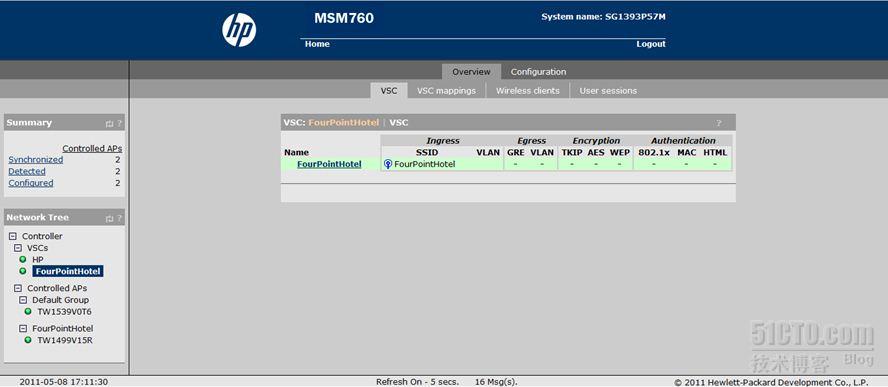
Task: Click the TKIP column header
Action: tap(571, 152)
